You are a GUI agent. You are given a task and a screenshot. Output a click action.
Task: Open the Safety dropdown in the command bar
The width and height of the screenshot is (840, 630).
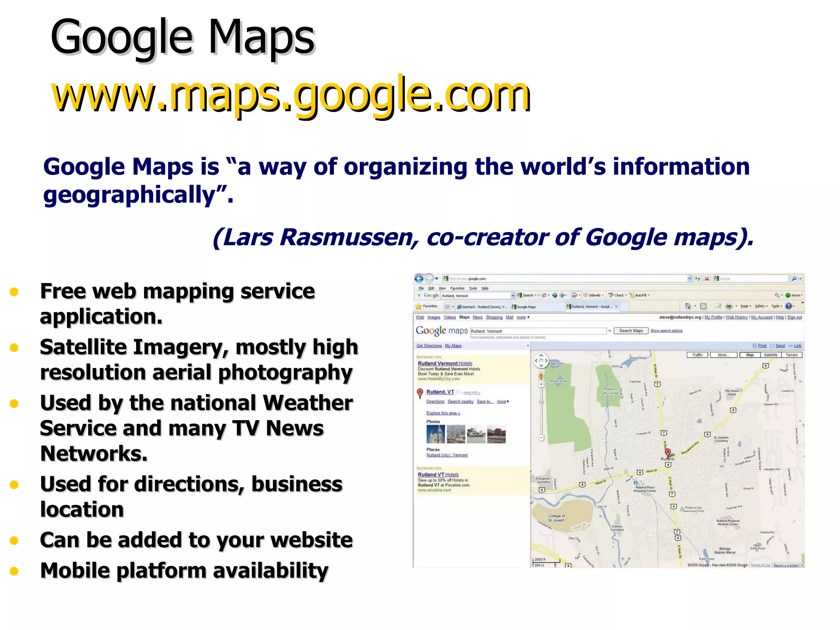pos(761,306)
